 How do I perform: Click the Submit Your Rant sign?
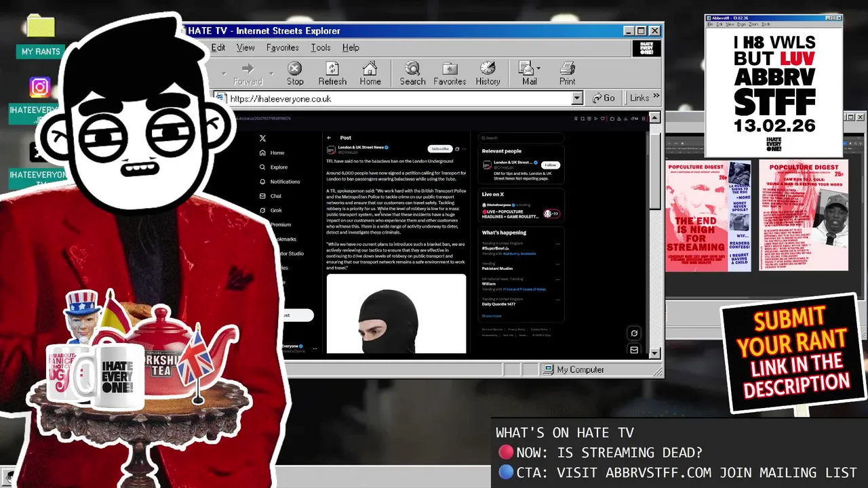(x=793, y=354)
